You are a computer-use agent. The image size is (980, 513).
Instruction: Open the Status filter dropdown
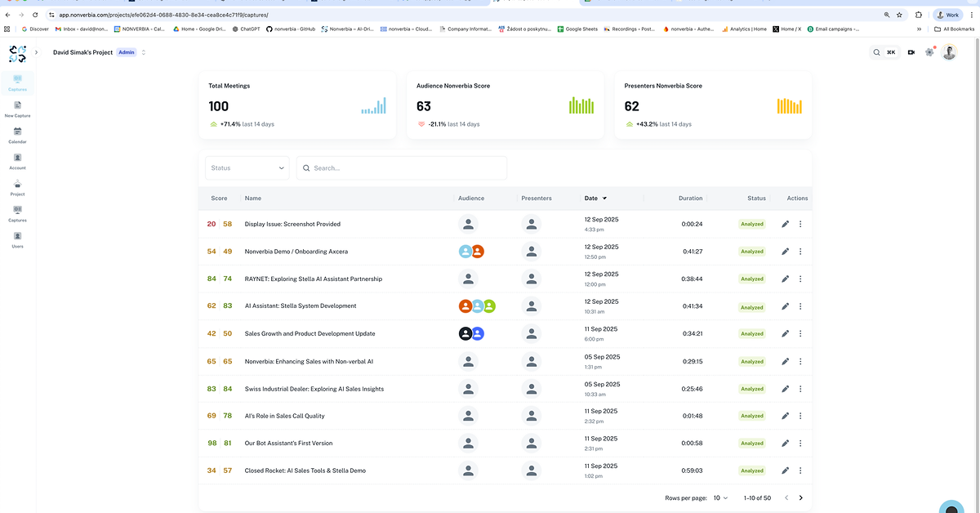pos(247,167)
